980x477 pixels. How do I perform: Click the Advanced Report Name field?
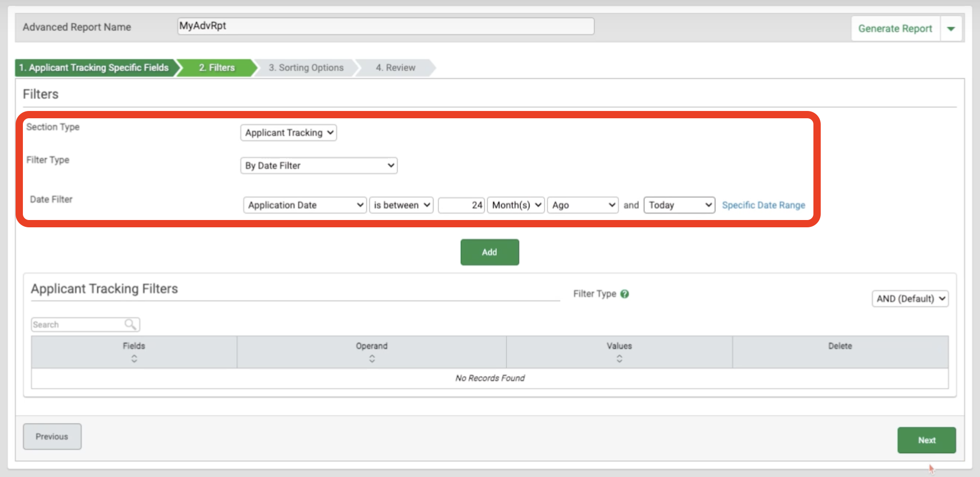(386, 26)
